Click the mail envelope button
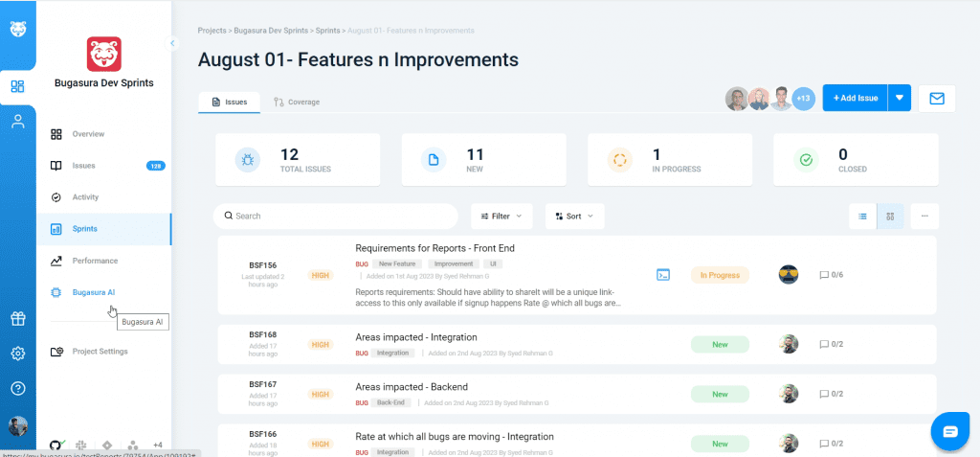 [936, 99]
